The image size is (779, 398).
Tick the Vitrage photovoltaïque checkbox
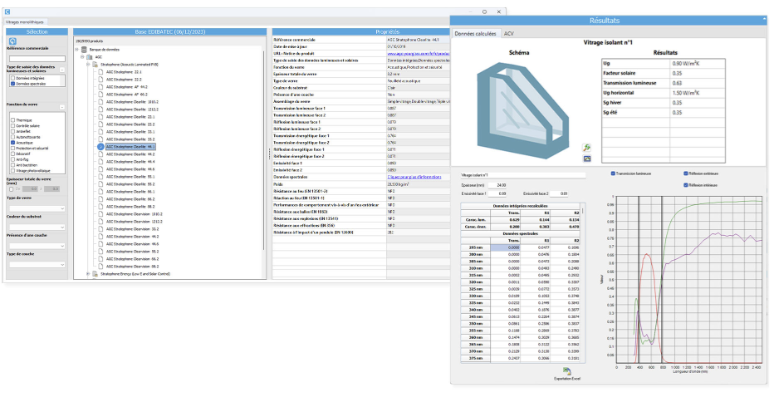13,170
